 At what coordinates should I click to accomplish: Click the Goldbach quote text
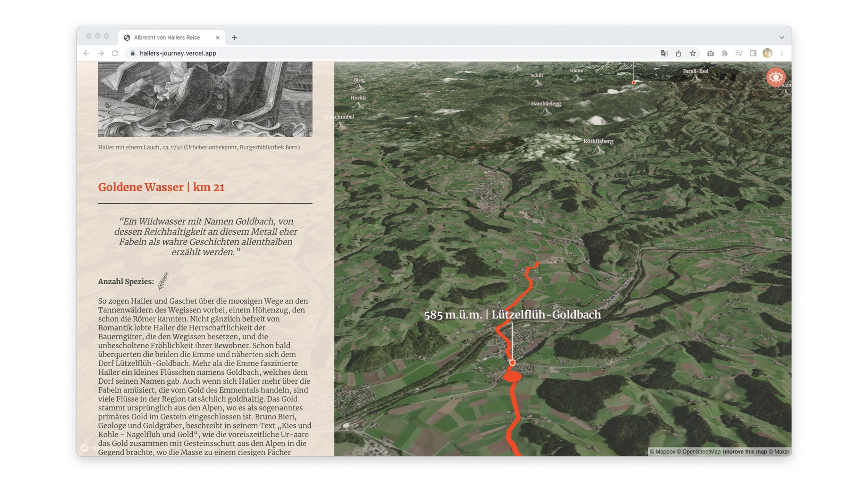coord(206,236)
